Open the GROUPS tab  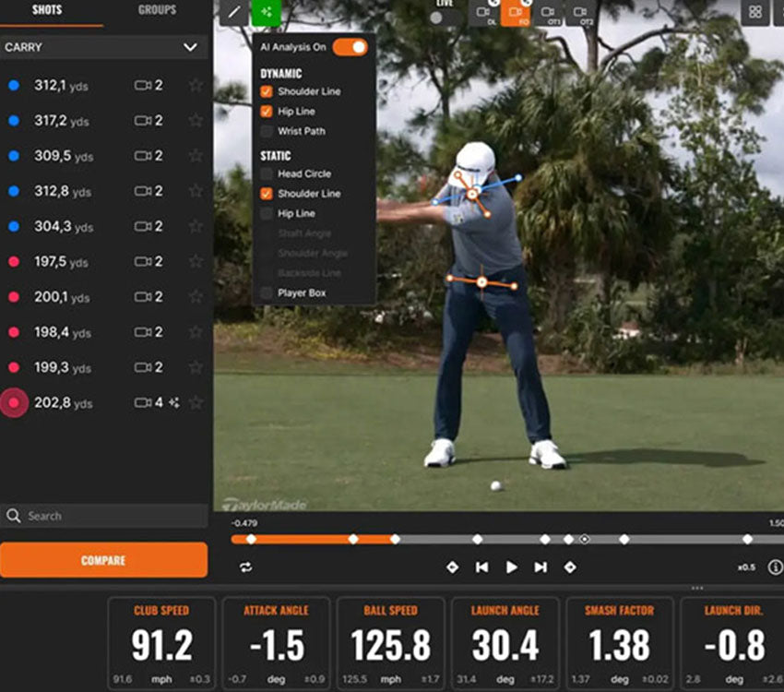click(158, 10)
